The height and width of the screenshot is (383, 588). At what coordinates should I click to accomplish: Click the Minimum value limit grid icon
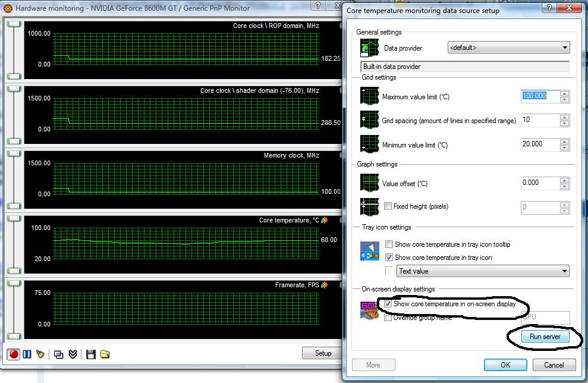[x=369, y=145]
